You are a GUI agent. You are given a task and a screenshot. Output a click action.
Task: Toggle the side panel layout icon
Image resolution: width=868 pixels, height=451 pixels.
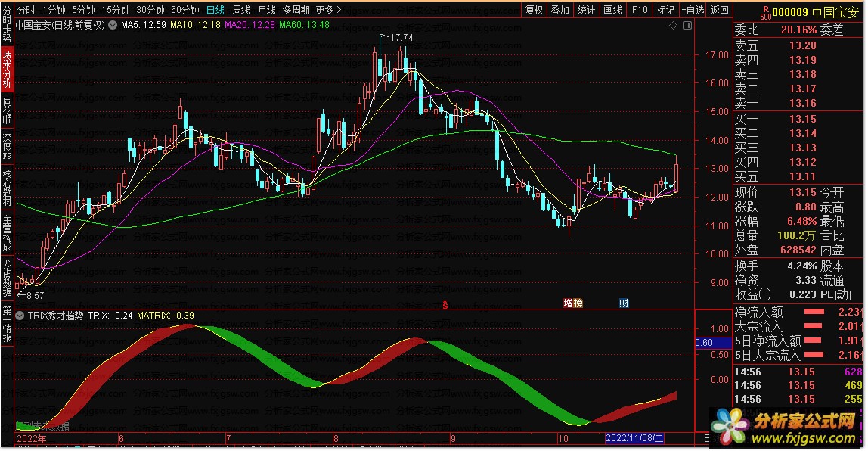(687, 26)
